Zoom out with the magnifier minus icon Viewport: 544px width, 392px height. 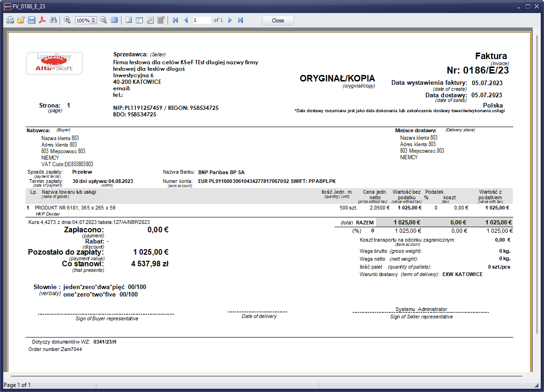(x=103, y=20)
